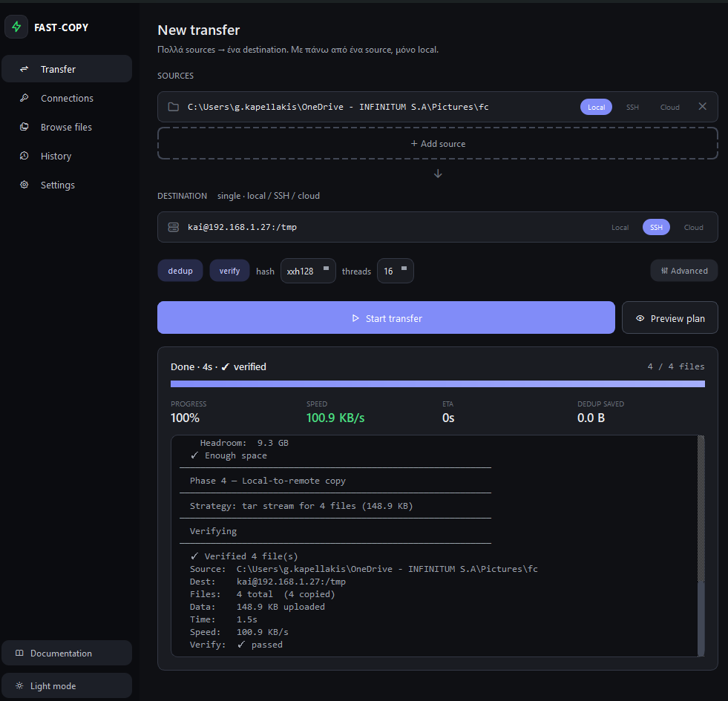Click the ETA value 0s

(448, 418)
